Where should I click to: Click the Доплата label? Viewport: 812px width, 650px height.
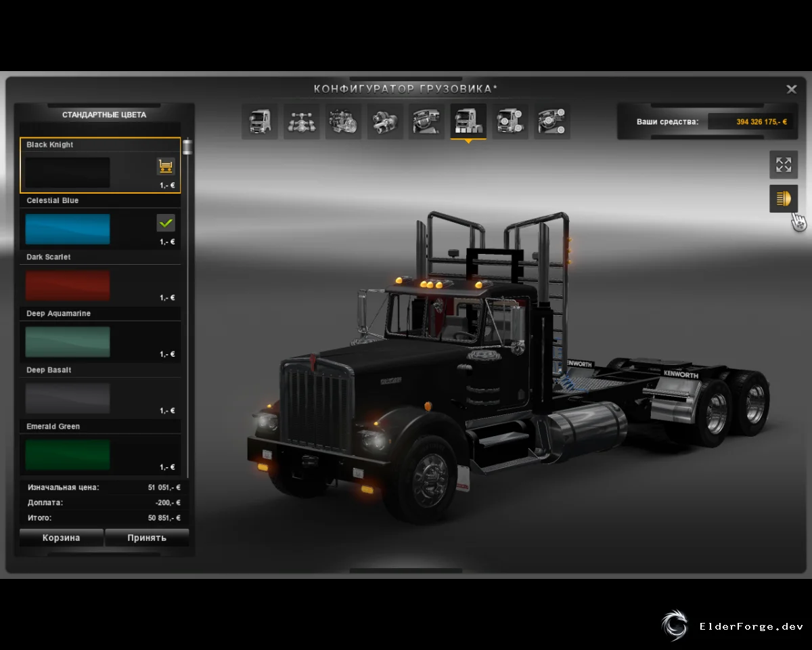point(45,503)
